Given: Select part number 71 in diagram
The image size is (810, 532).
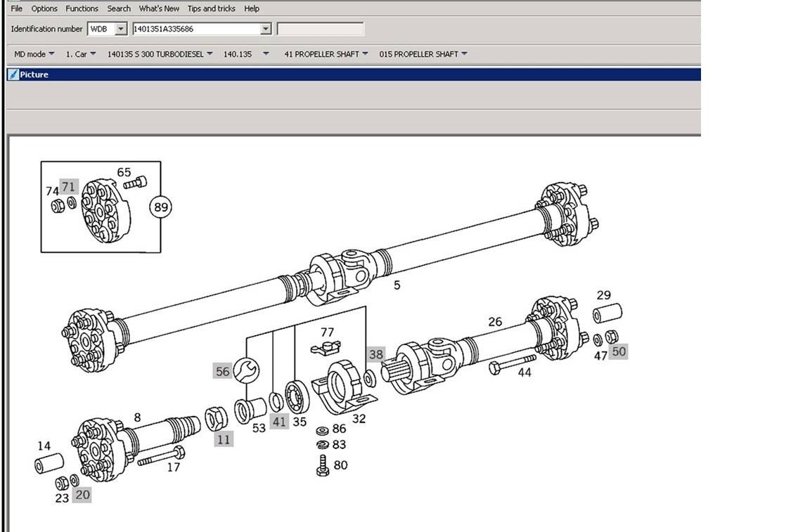Looking at the screenshot, I should pos(69,186).
